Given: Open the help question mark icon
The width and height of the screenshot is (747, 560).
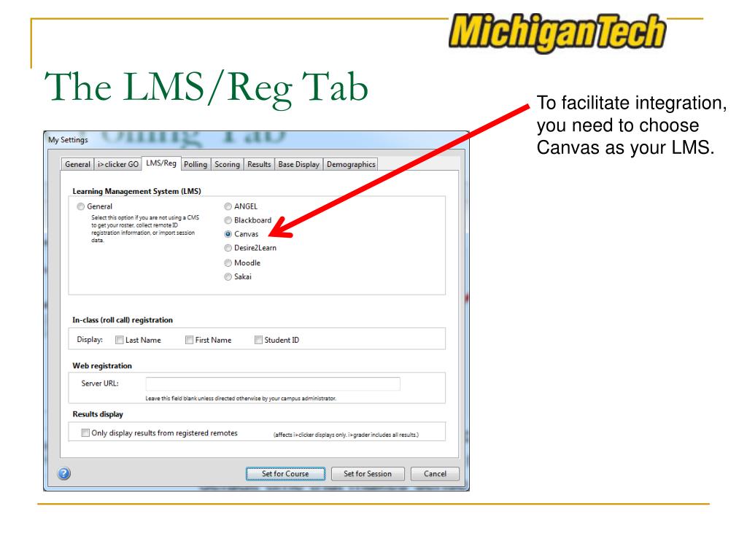Looking at the screenshot, I should (x=64, y=473).
